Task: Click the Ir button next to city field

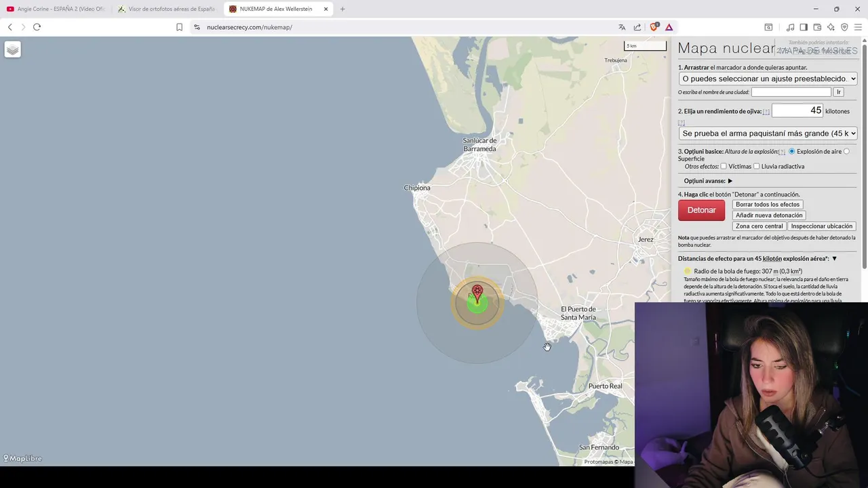Action: click(x=838, y=92)
